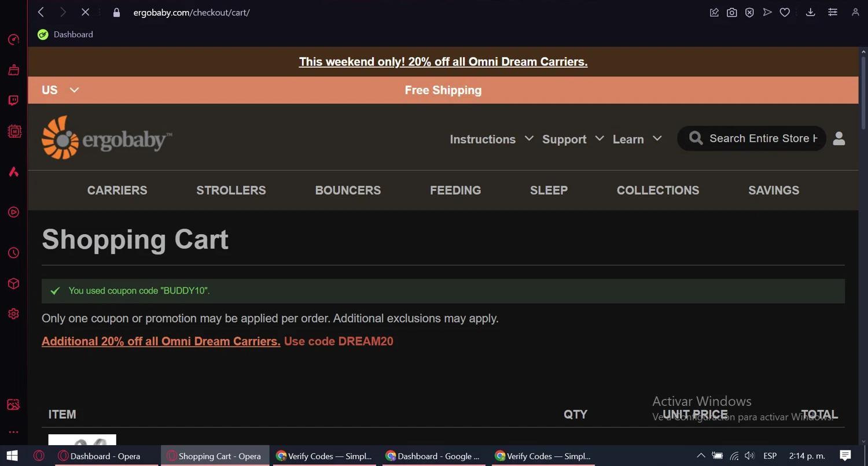This screenshot has height=466, width=868.
Task: Open the Twitch sidebar icon
Action: (x=14, y=101)
